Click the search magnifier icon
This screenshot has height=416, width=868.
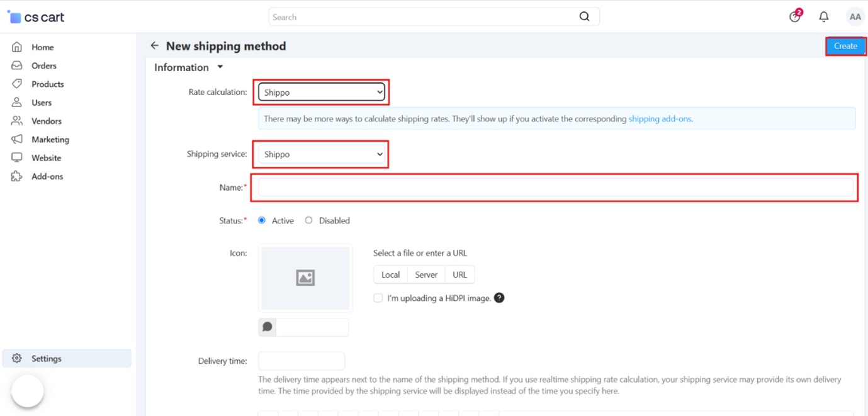(584, 17)
